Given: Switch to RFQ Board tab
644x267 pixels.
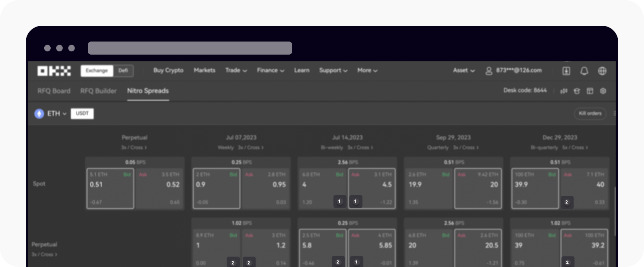Looking at the screenshot, I should (x=54, y=91).
